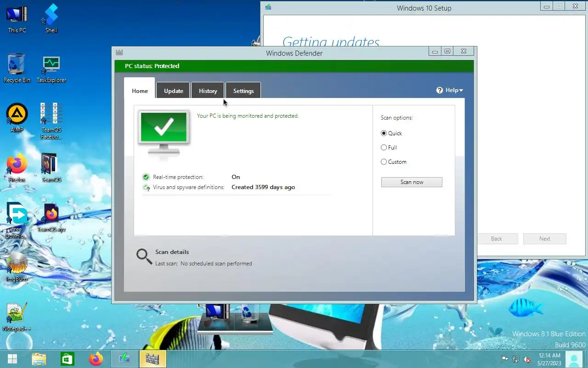Click 'Your PC is being monitored' message
The image size is (588, 368).
[248, 116]
